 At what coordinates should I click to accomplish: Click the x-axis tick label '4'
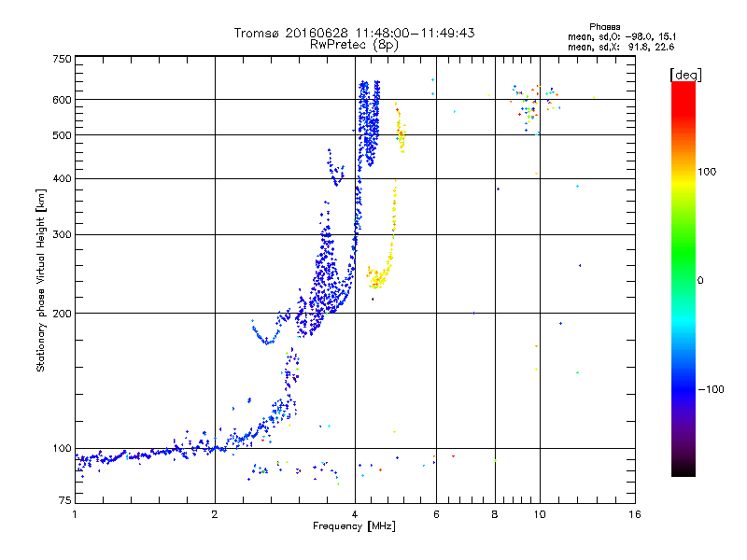coord(355,514)
